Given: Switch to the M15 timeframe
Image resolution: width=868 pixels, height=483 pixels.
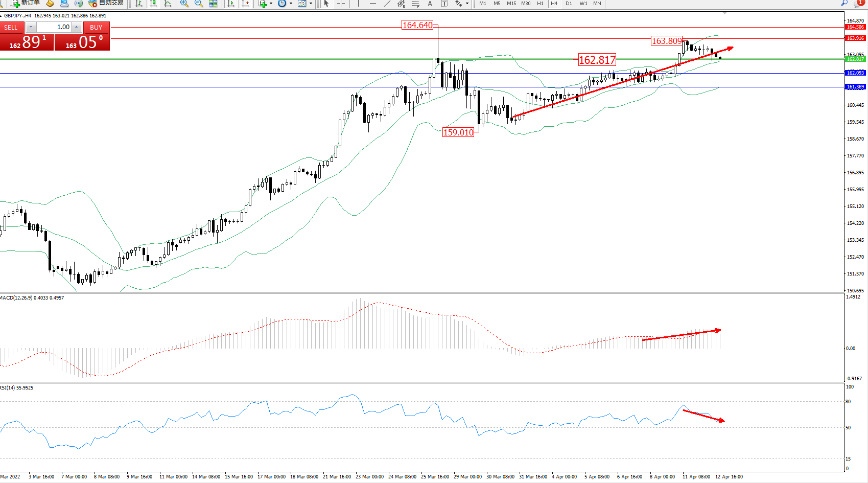Looking at the screenshot, I should coord(511,4).
